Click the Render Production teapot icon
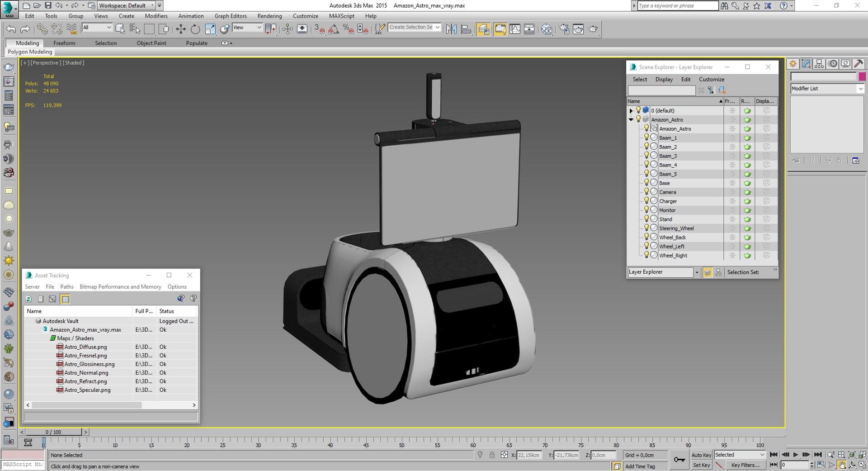868x471 pixels. pyautogui.click(x=593, y=29)
